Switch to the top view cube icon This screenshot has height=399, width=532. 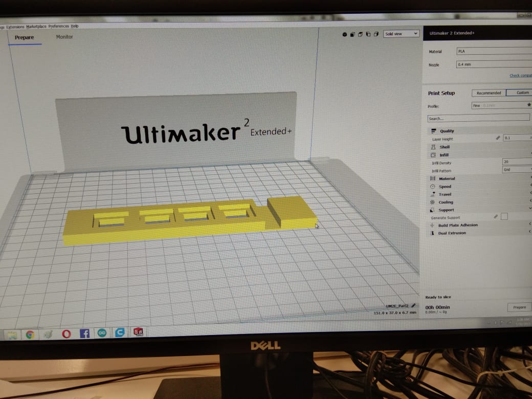tap(360, 34)
